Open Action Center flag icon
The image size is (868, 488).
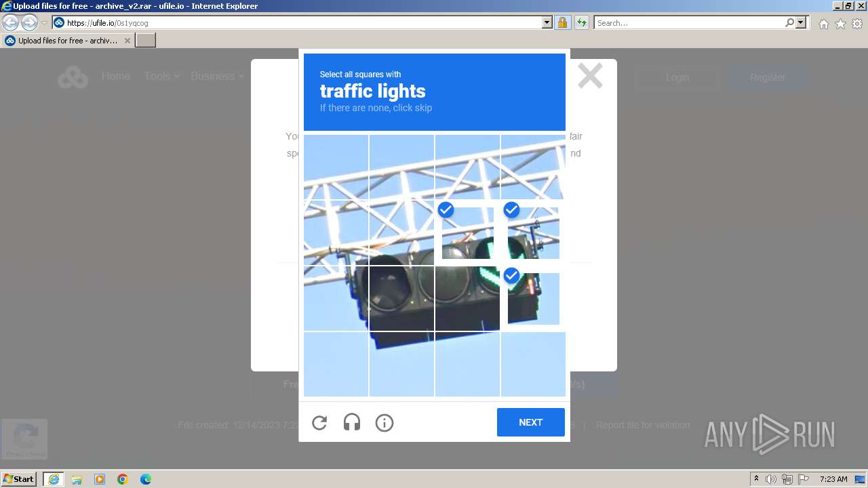(x=804, y=479)
